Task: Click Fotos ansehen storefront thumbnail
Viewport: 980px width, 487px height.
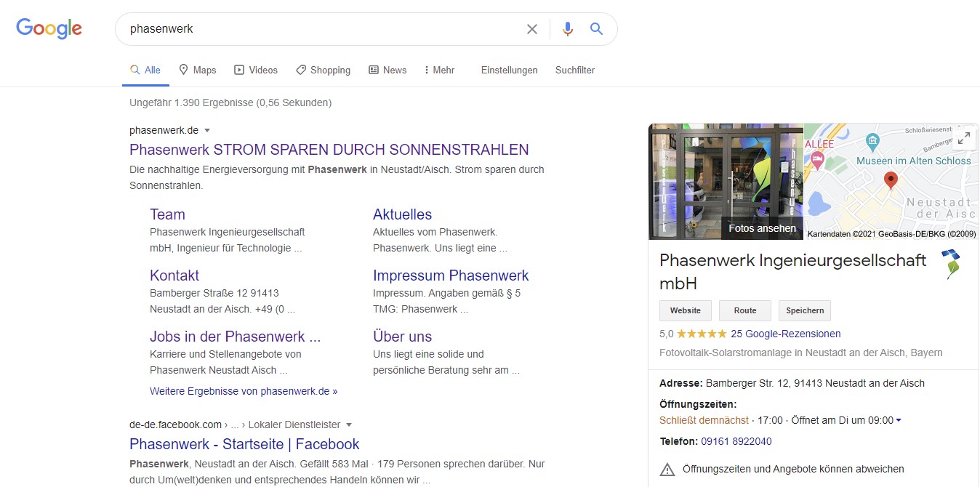Action: 726,182
